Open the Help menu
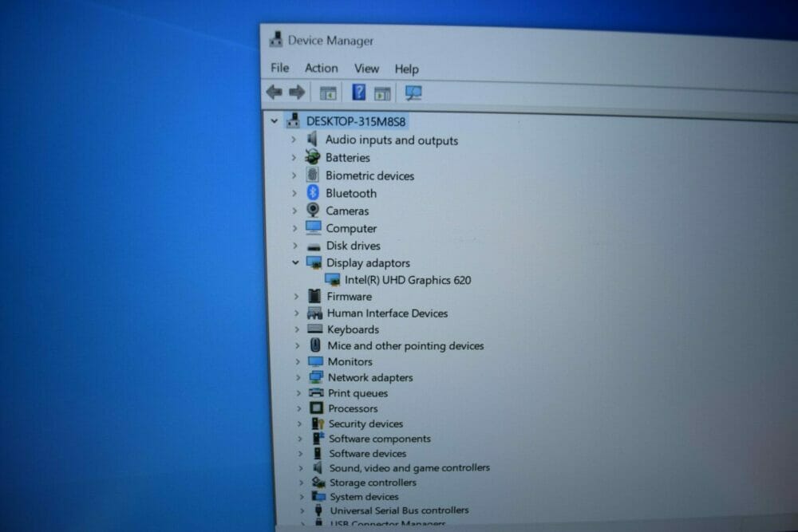Image resolution: width=798 pixels, height=532 pixels. (406, 69)
